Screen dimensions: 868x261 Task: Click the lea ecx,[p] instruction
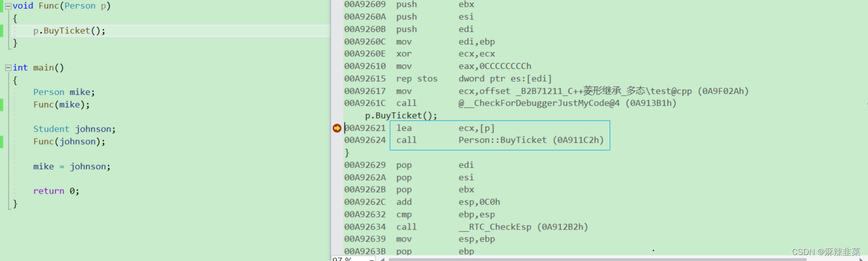pyautogui.click(x=445, y=128)
